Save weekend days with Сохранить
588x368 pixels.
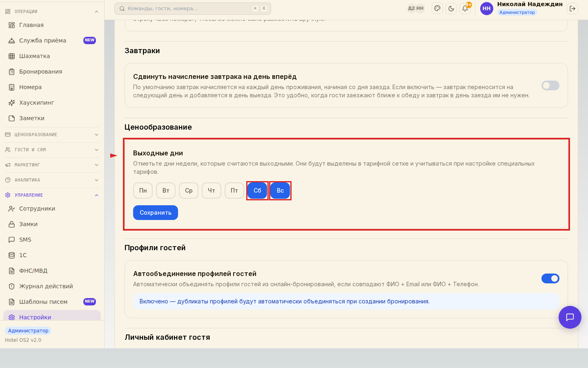[156, 213]
